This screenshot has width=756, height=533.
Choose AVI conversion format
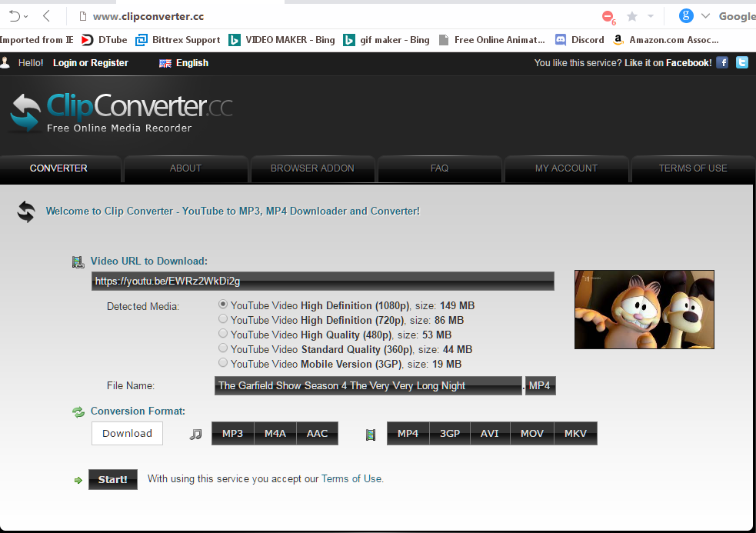coord(489,433)
